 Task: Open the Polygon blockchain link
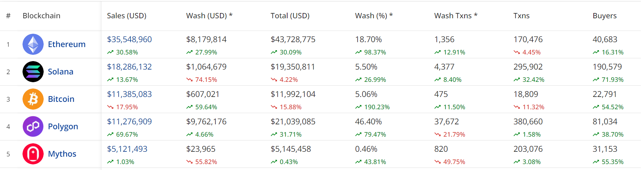(63, 126)
